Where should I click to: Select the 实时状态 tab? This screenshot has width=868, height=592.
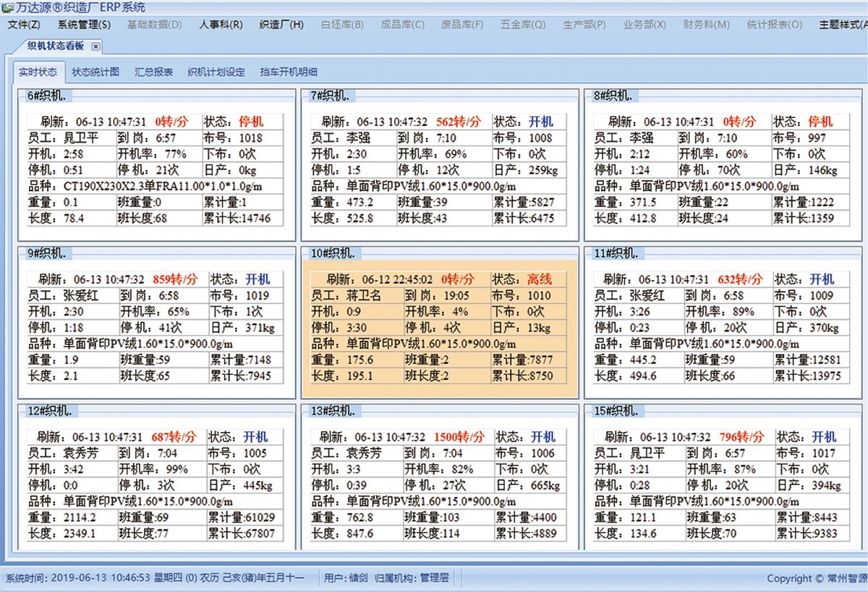pyautogui.click(x=38, y=72)
